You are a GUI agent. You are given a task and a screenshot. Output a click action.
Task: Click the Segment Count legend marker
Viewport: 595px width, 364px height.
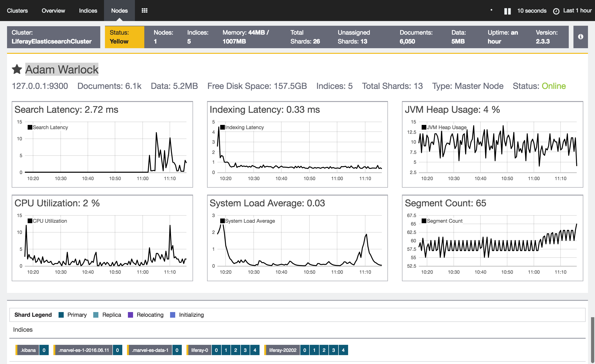point(424,221)
